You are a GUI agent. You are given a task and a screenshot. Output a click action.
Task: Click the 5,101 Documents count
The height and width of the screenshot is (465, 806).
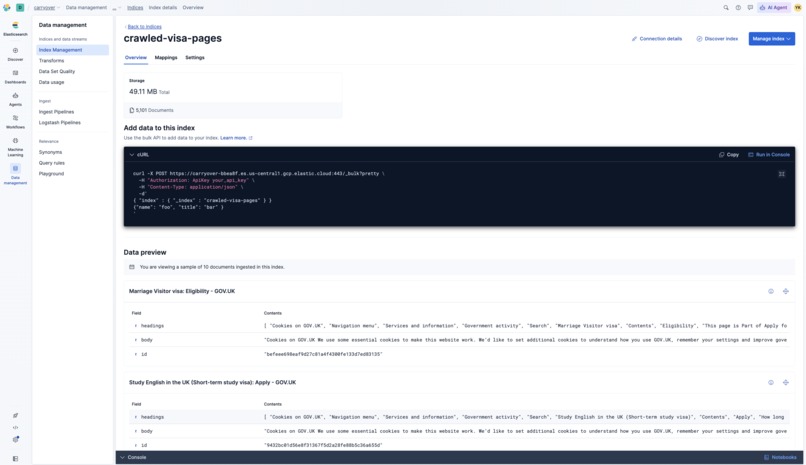pos(151,110)
